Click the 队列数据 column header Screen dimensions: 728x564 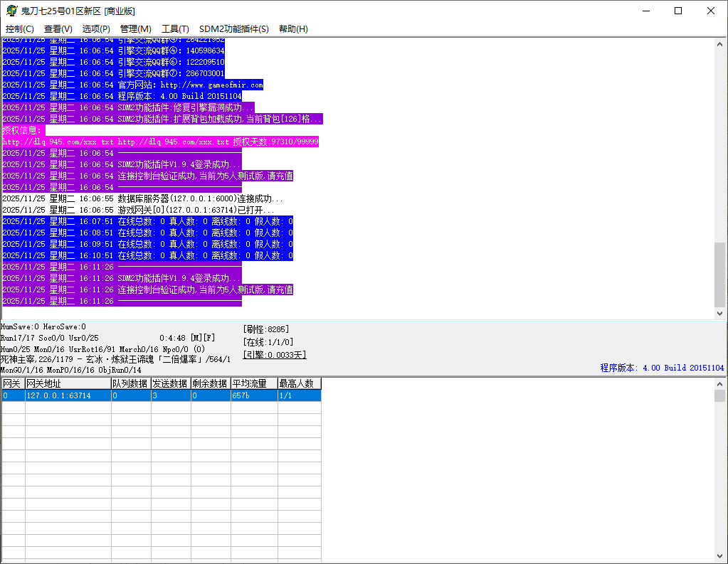[130, 384]
